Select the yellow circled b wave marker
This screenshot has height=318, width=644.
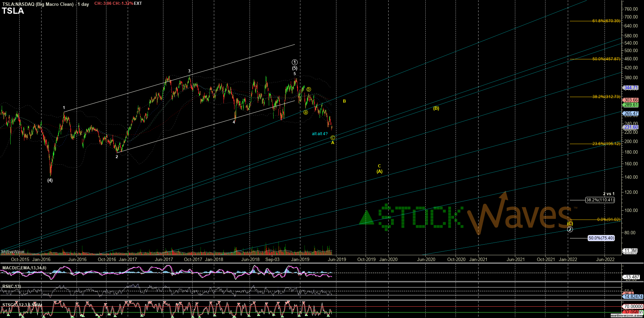309,90
